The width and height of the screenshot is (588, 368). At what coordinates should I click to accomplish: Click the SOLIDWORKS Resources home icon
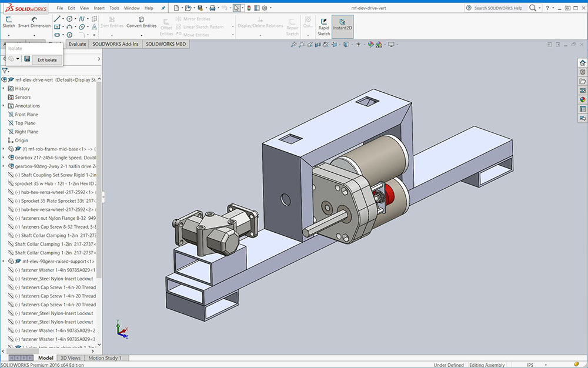point(582,62)
